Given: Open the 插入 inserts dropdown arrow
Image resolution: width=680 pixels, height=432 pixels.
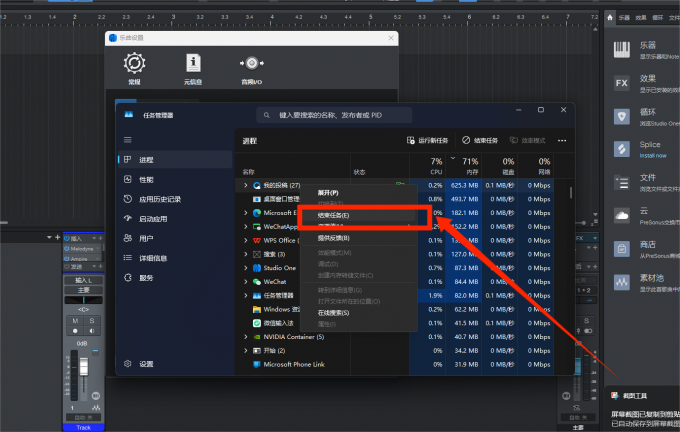Looking at the screenshot, I should [x=94, y=238].
